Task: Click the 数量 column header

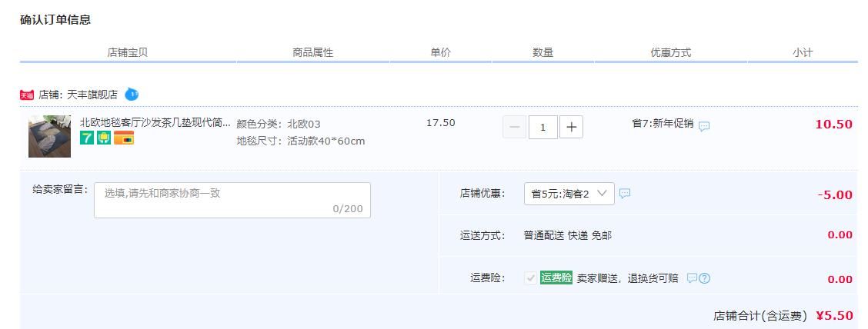Action: coord(543,53)
